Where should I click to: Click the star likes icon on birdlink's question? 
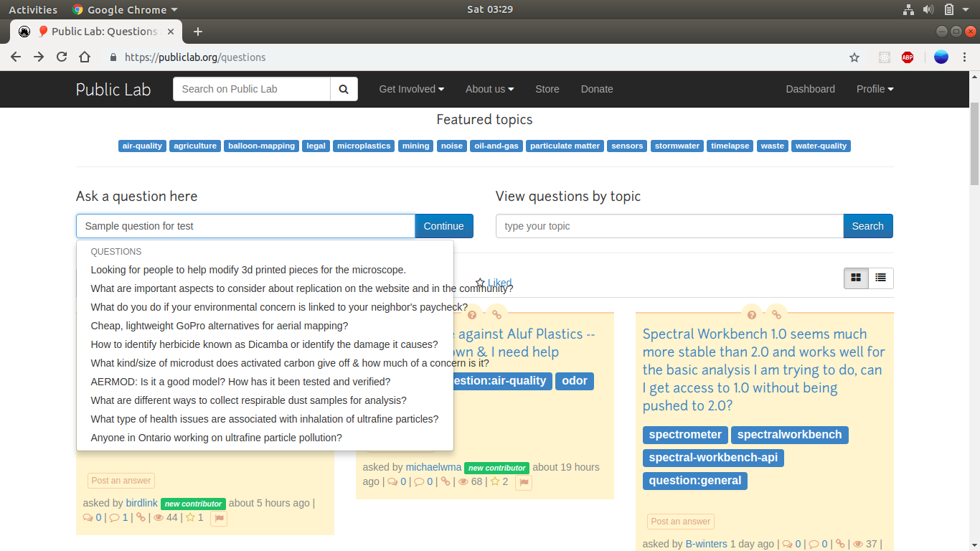[190, 518]
